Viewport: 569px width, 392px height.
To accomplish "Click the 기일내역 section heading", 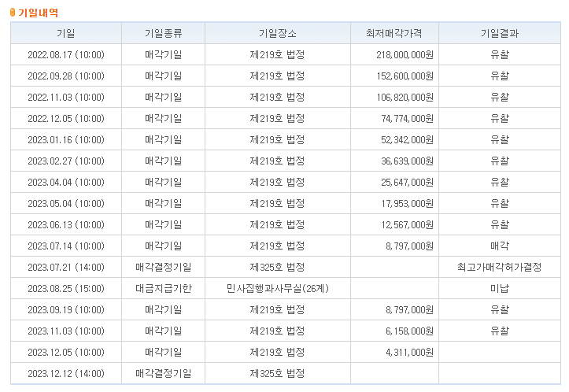I will tap(38, 13).
